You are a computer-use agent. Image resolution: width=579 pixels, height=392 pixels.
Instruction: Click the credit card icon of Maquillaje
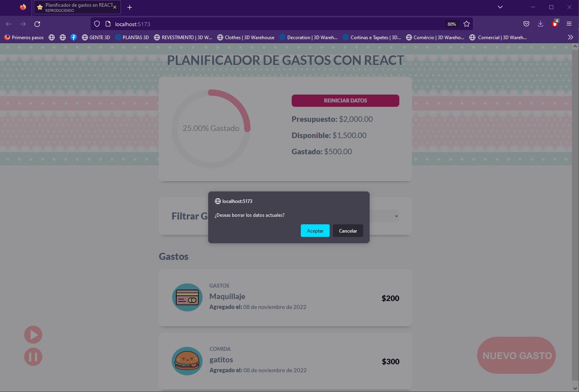(x=187, y=297)
